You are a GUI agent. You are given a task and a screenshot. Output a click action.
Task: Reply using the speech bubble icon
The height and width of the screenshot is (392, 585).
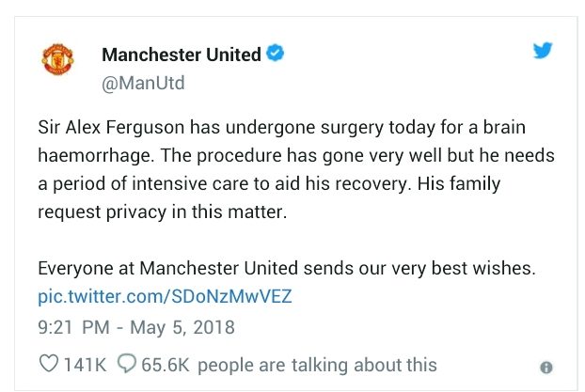(x=128, y=365)
